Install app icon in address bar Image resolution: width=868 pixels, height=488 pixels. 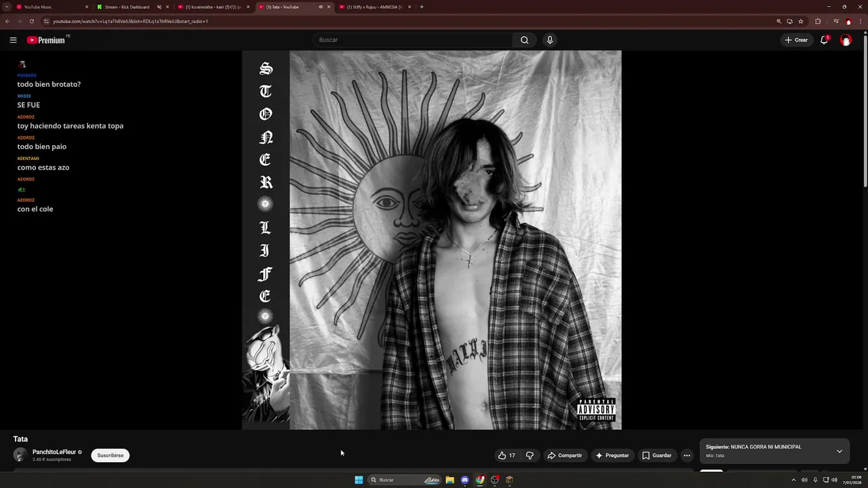(789, 21)
